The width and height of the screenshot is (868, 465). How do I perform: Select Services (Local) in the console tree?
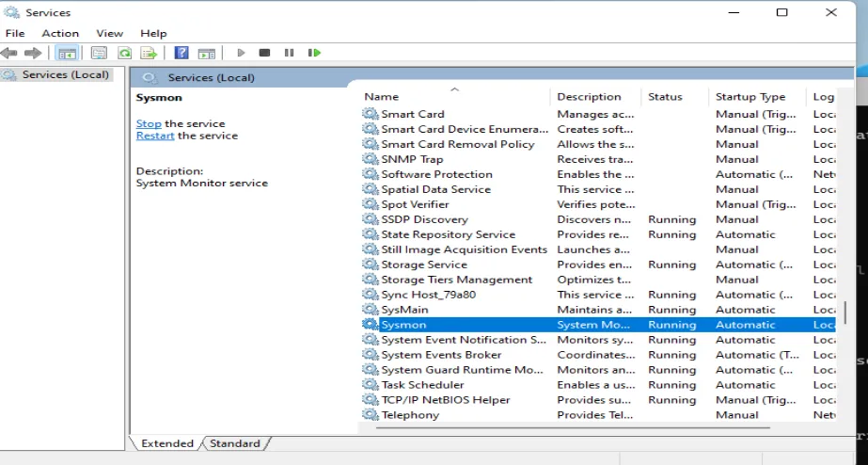coord(65,74)
